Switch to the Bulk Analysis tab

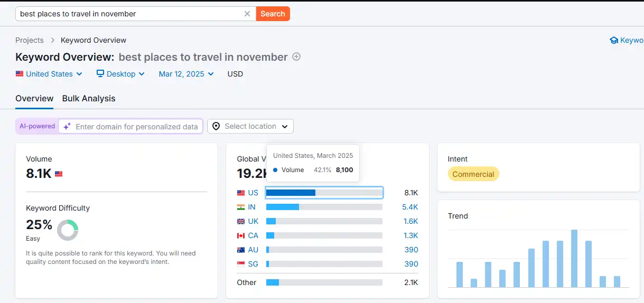pyautogui.click(x=89, y=98)
